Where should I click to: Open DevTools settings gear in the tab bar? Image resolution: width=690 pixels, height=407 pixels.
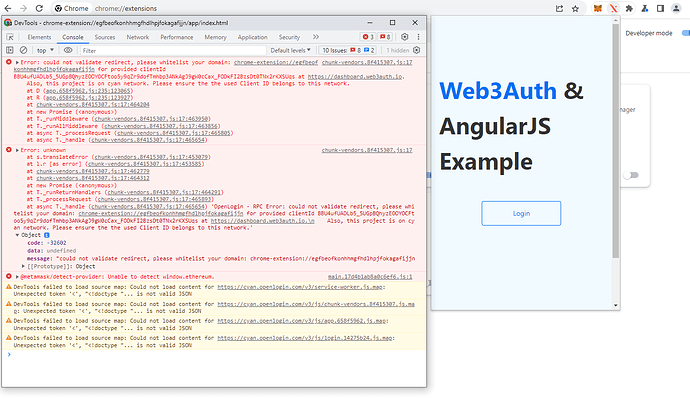click(404, 37)
